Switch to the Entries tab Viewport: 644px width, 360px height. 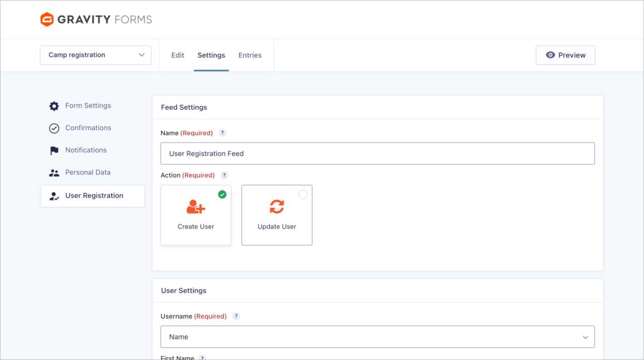tap(250, 55)
